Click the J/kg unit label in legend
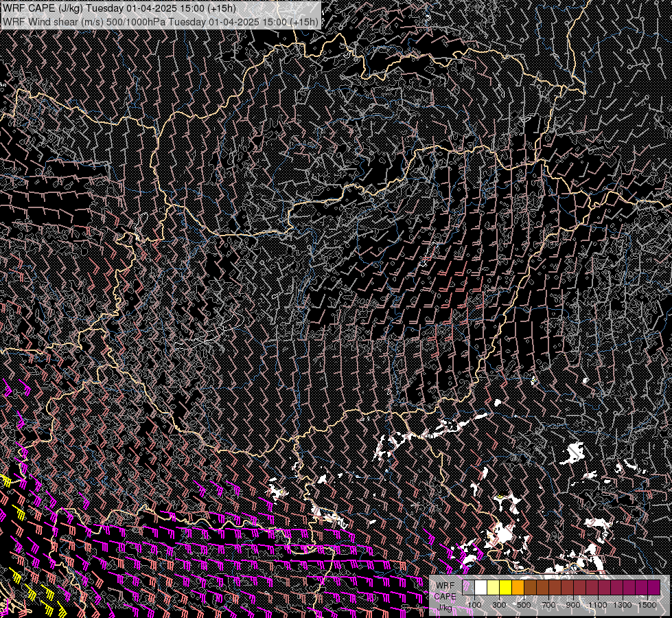The height and width of the screenshot is (618, 672). point(444,608)
